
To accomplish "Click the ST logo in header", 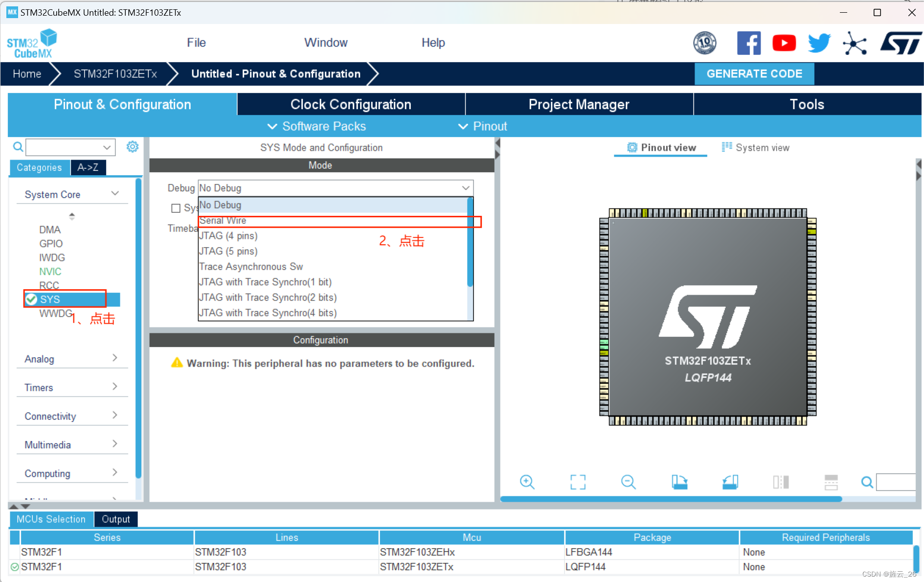I will (x=901, y=43).
